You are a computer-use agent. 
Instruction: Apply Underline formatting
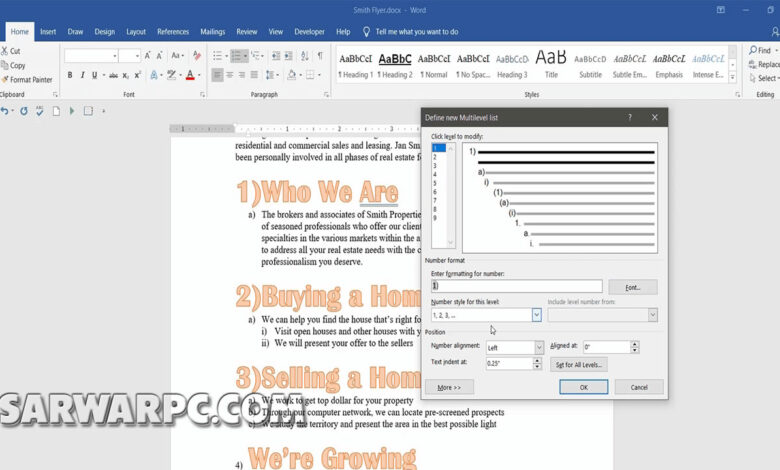tap(94, 75)
